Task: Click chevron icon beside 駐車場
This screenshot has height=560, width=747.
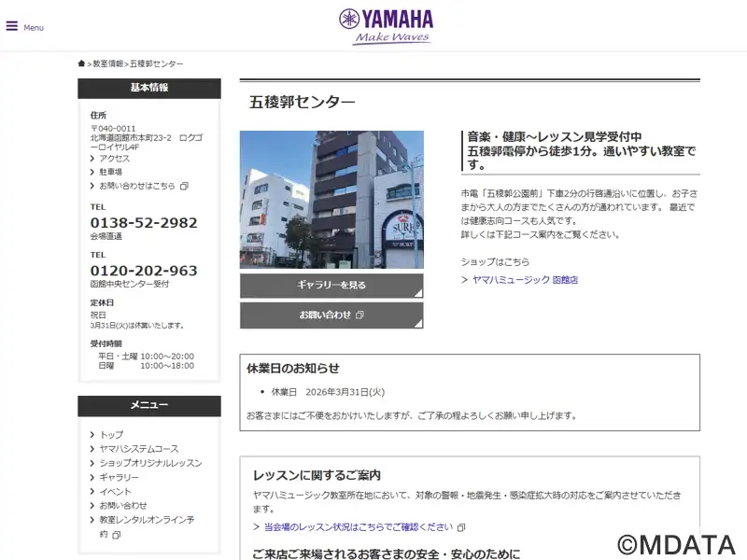Action: pos(92,172)
